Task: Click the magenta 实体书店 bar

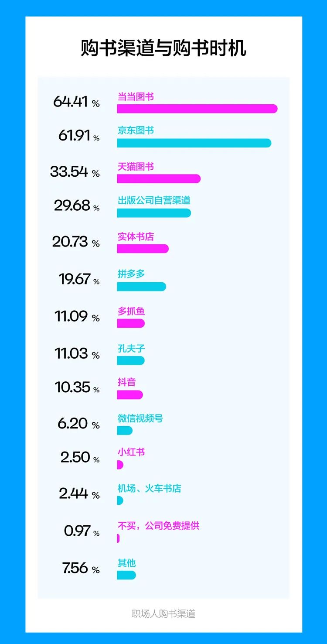Action: tap(143, 249)
